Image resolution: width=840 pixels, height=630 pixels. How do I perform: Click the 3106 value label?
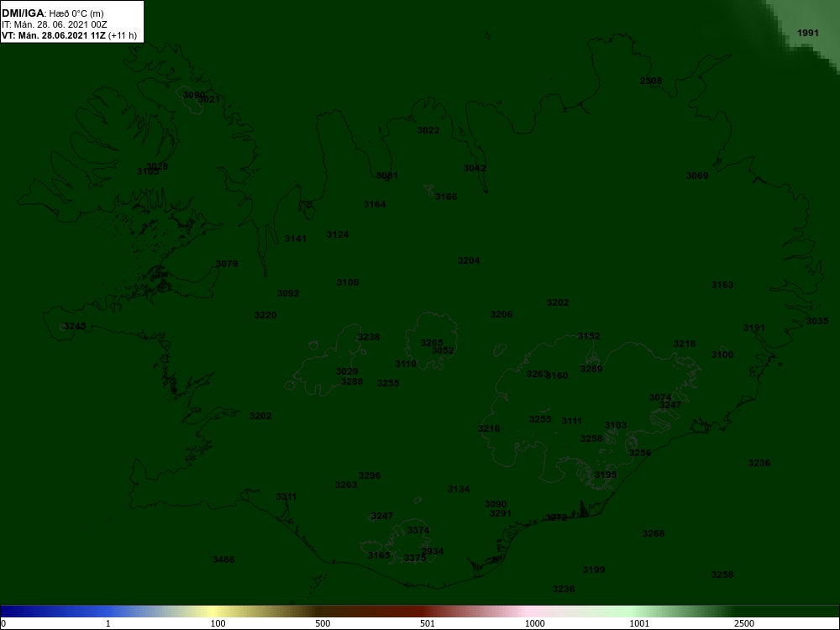coord(347,282)
